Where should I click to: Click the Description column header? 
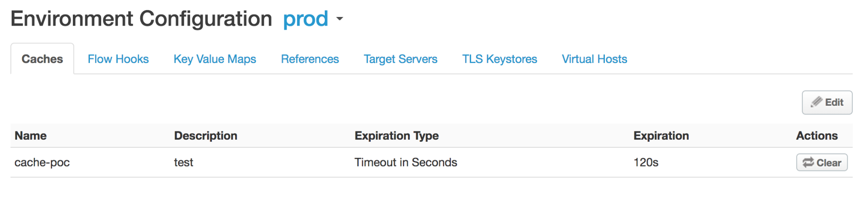tap(205, 136)
